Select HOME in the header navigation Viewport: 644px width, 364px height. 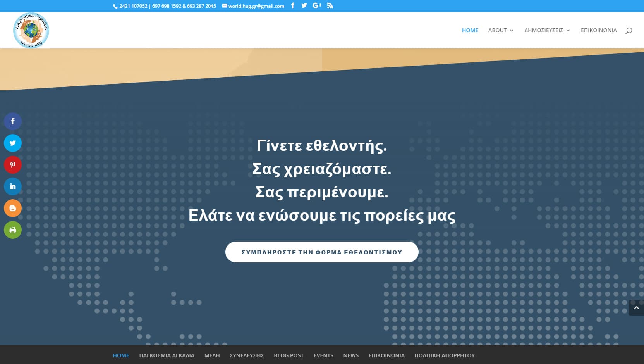point(470,30)
